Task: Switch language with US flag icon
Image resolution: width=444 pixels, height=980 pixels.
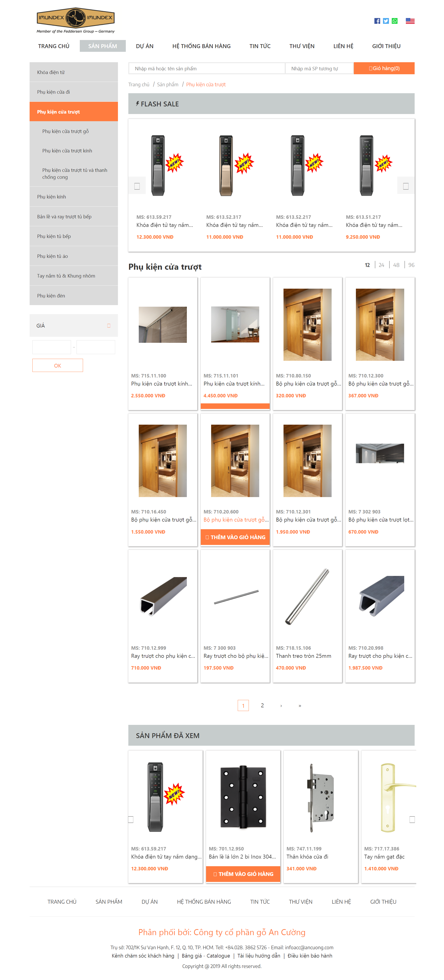Action: pos(410,21)
